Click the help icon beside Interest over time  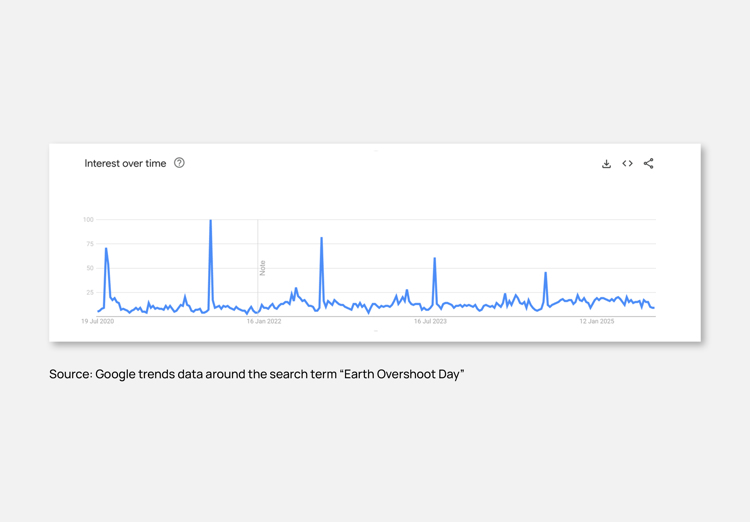(179, 163)
